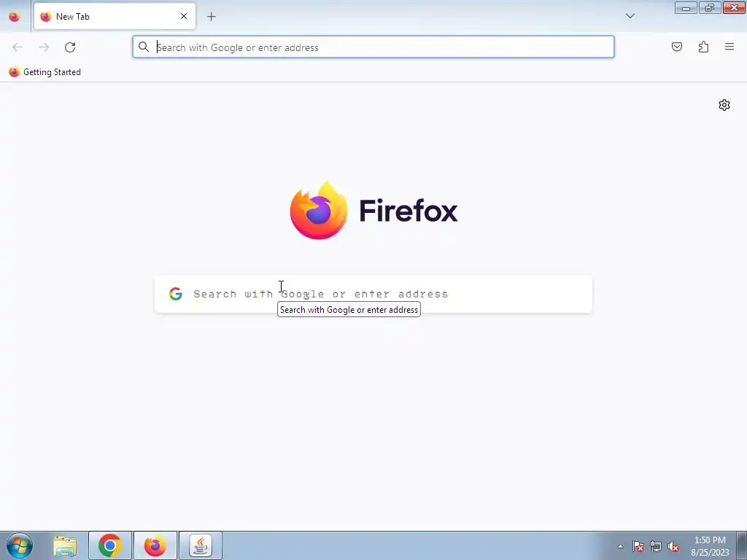This screenshot has height=560, width=747.
Task: Save to Pocket icon
Action: coord(677,47)
